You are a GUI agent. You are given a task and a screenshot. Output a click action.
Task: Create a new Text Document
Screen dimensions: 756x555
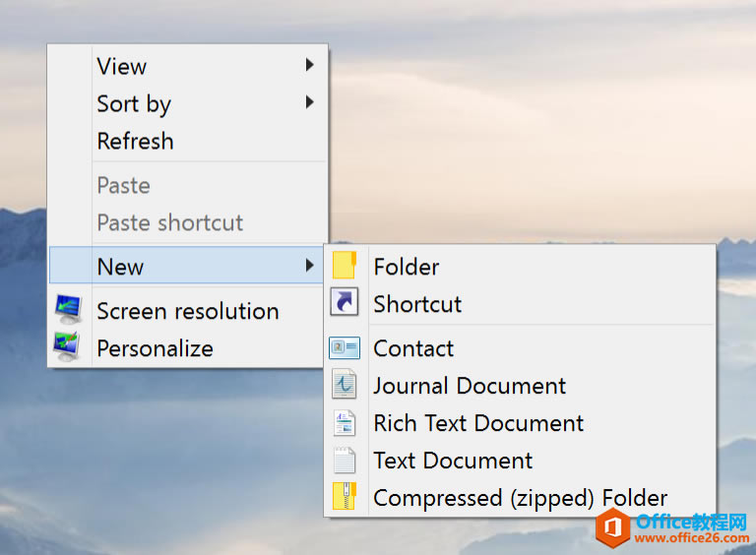tap(520, 461)
